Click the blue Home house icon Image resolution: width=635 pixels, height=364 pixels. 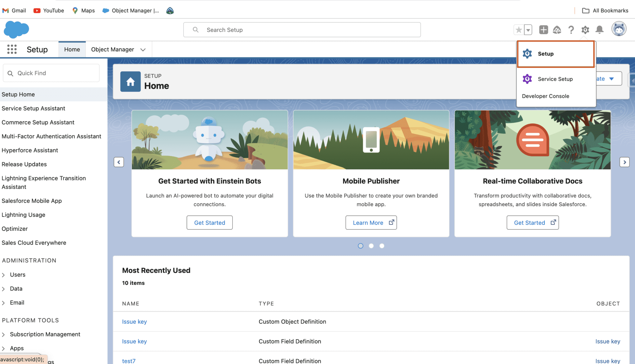[130, 82]
